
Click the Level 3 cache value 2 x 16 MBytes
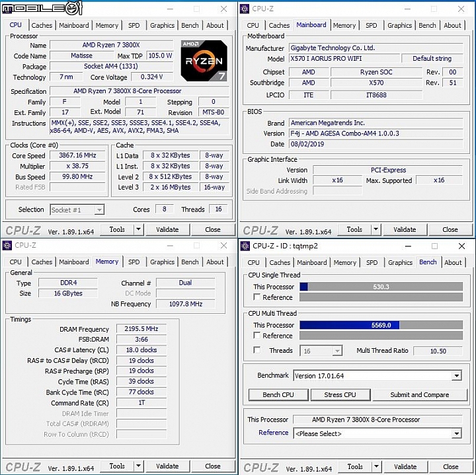171,187
